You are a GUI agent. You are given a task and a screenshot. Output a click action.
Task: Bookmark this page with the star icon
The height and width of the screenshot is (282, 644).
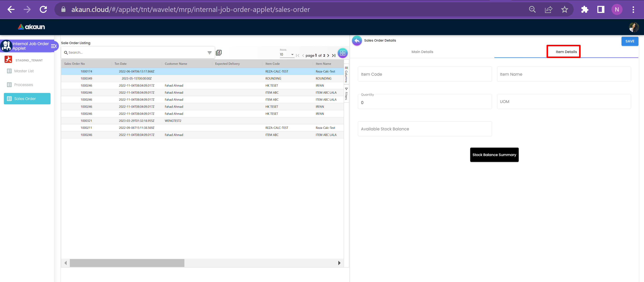point(564,10)
